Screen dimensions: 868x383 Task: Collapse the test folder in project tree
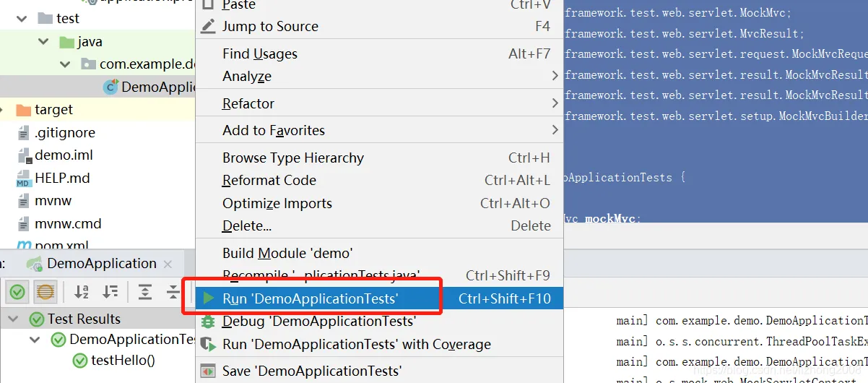21,18
